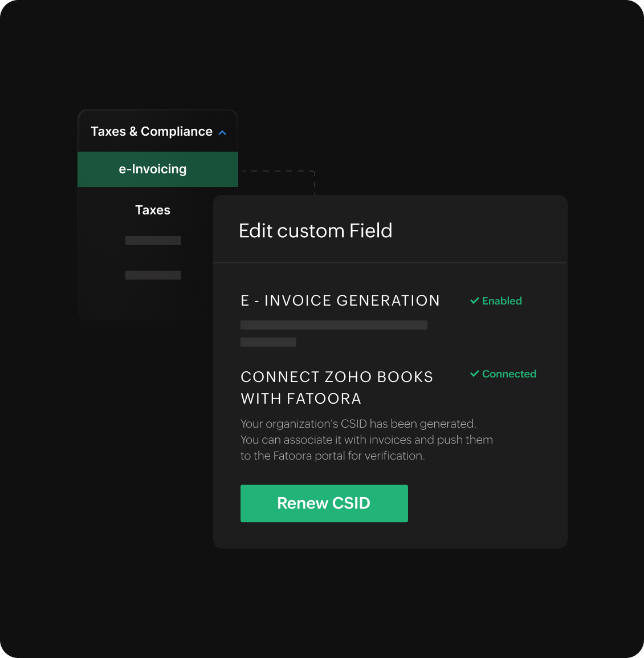This screenshot has height=658, width=644.
Task: Click the short placeholder bar in the dialog
Action: point(268,342)
